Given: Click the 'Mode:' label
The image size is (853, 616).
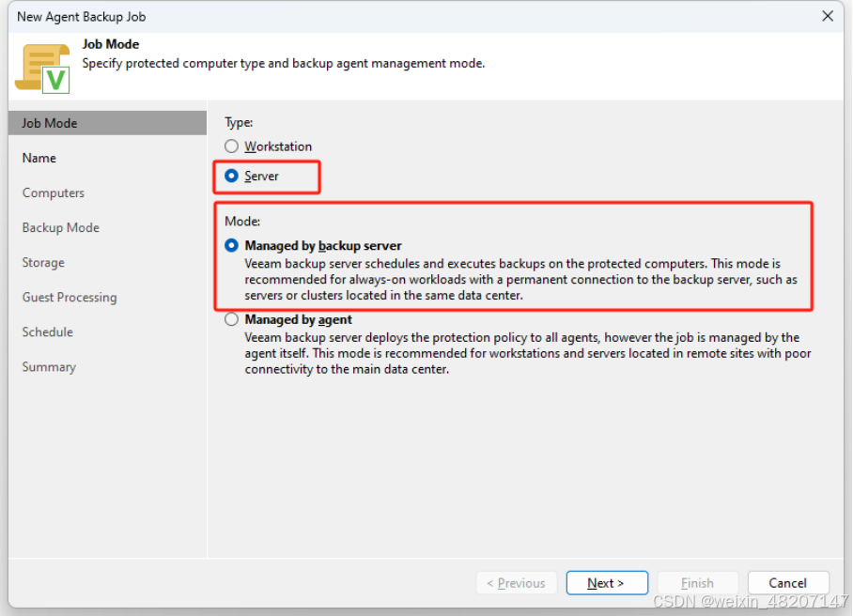Looking at the screenshot, I should coord(242,222).
